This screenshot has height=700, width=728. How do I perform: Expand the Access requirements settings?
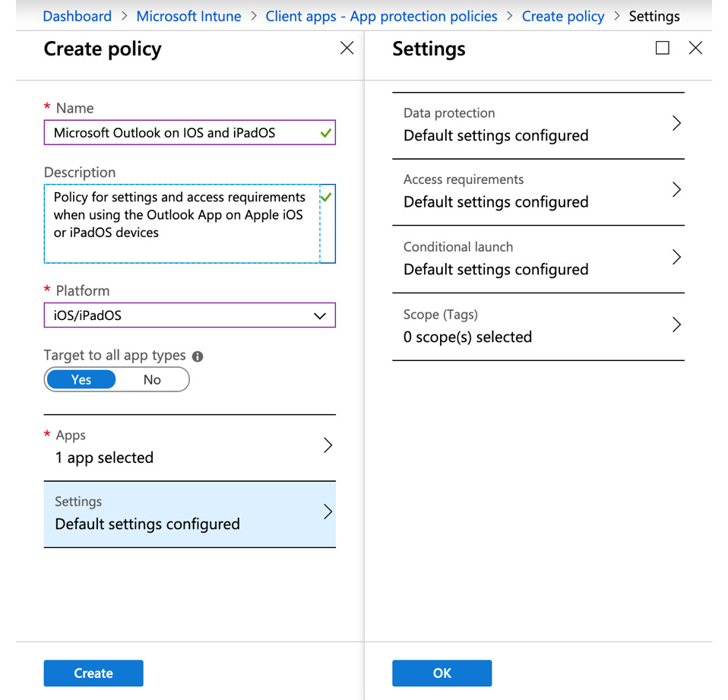coord(538,192)
